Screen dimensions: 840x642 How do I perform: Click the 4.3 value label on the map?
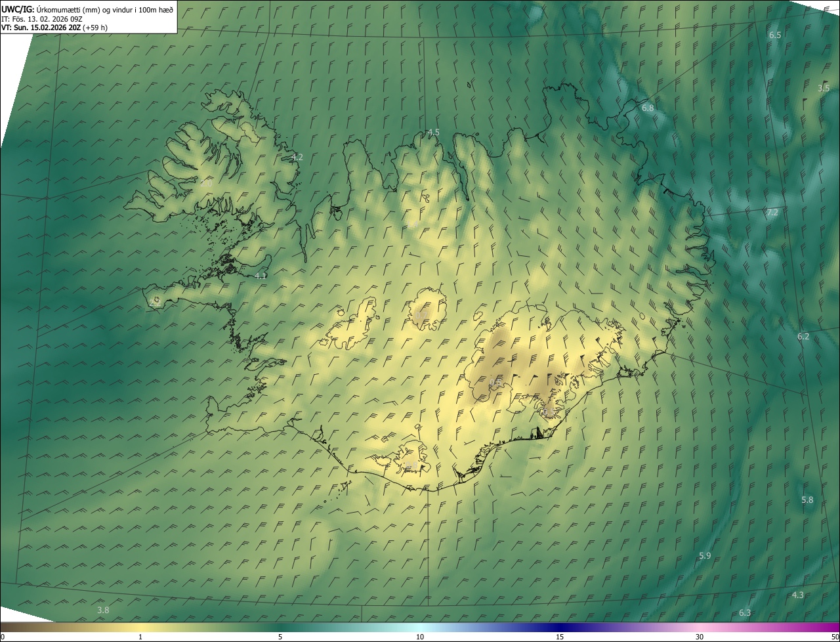(x=798, y=595)
